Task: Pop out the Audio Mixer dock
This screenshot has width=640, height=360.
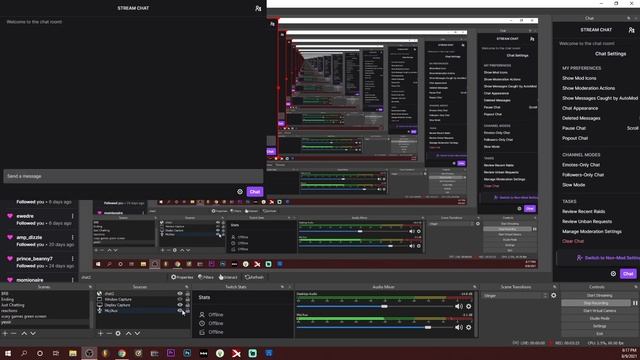Action: click(x=475, y=287)
